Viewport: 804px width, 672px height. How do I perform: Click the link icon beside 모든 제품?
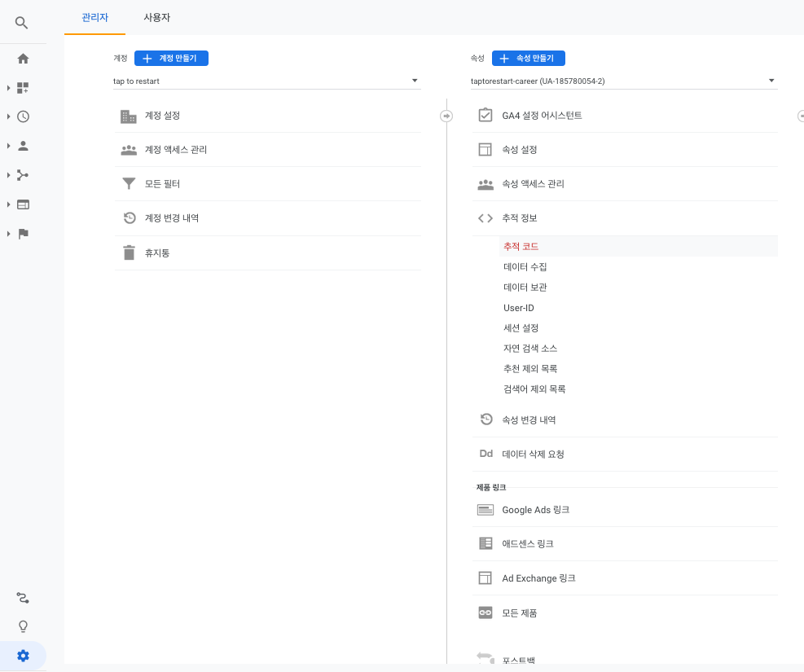[485, 613]
